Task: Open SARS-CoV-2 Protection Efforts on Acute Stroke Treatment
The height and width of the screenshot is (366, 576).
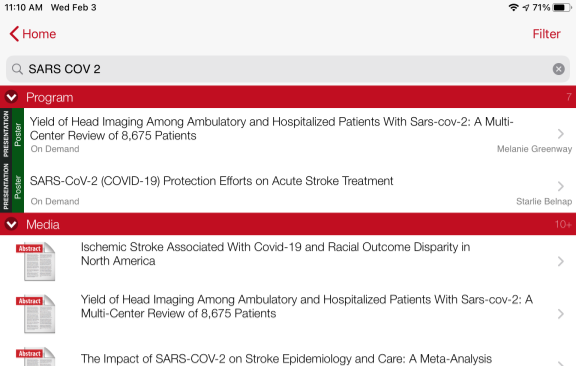Action: click(x=211, y=181)
